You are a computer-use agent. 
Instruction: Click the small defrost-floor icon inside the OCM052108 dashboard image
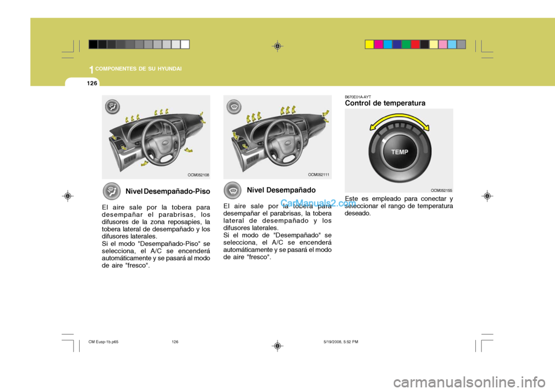coord(112,106)
